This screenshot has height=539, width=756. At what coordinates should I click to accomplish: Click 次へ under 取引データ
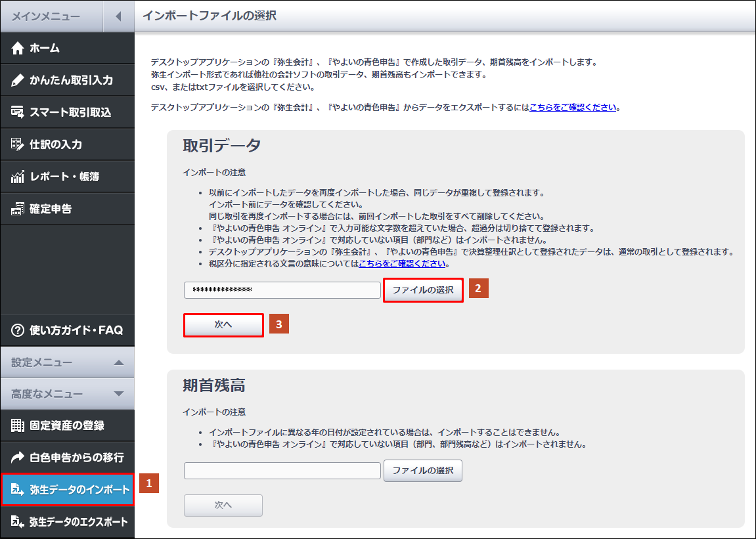(223, 325)
